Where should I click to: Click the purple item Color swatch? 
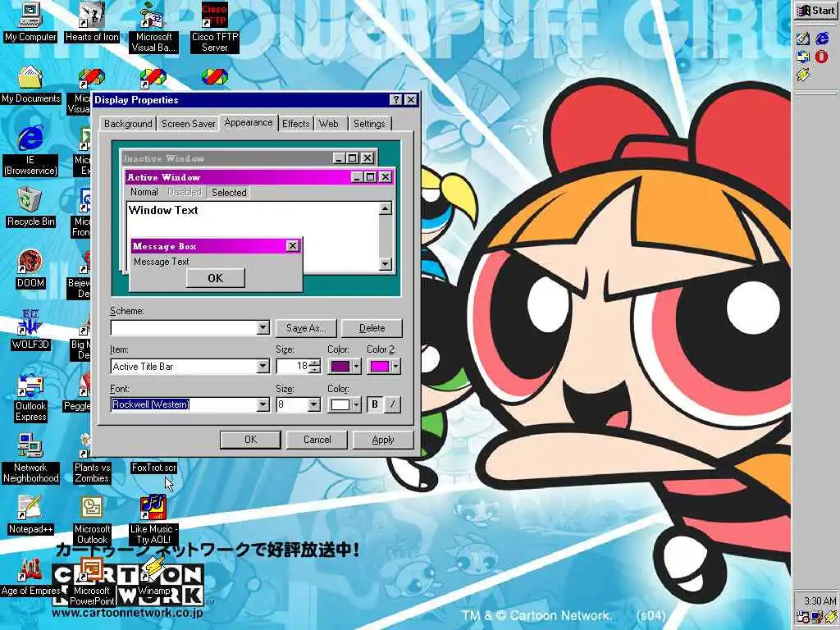(340, 367)
